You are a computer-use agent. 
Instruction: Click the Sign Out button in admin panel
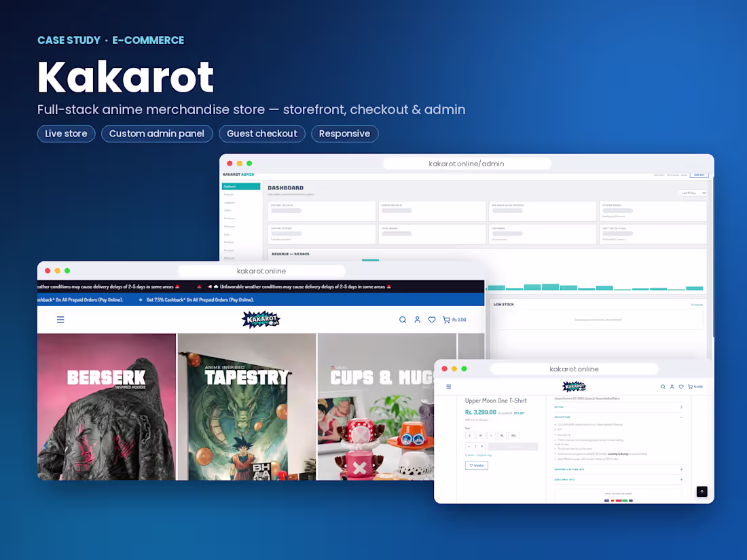click(699, 175)
